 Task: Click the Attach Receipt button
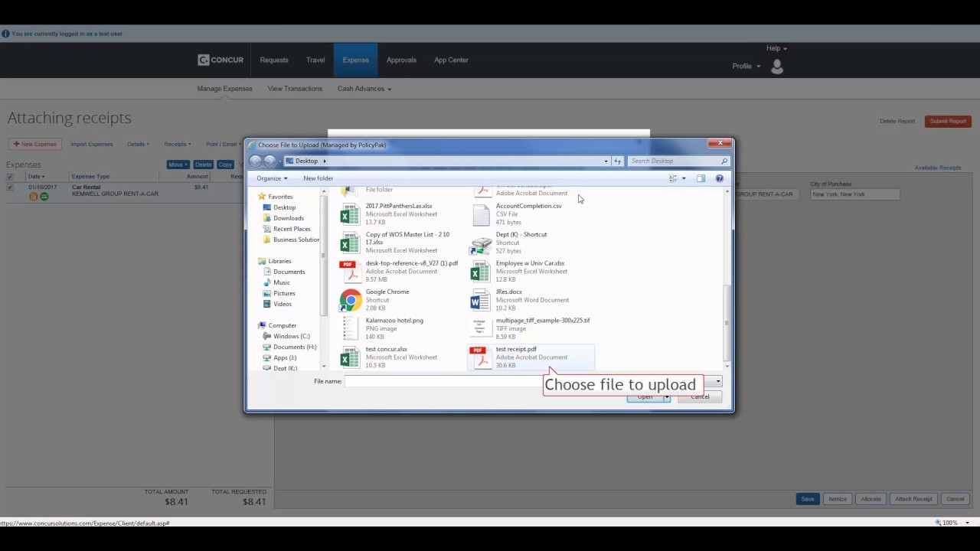(913, 499)
